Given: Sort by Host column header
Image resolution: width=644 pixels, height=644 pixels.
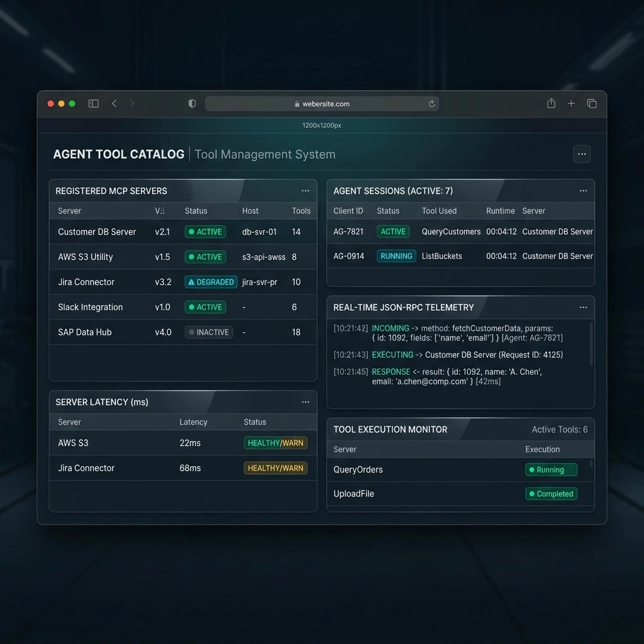Looking at the screenshot, I should [250, 211].
